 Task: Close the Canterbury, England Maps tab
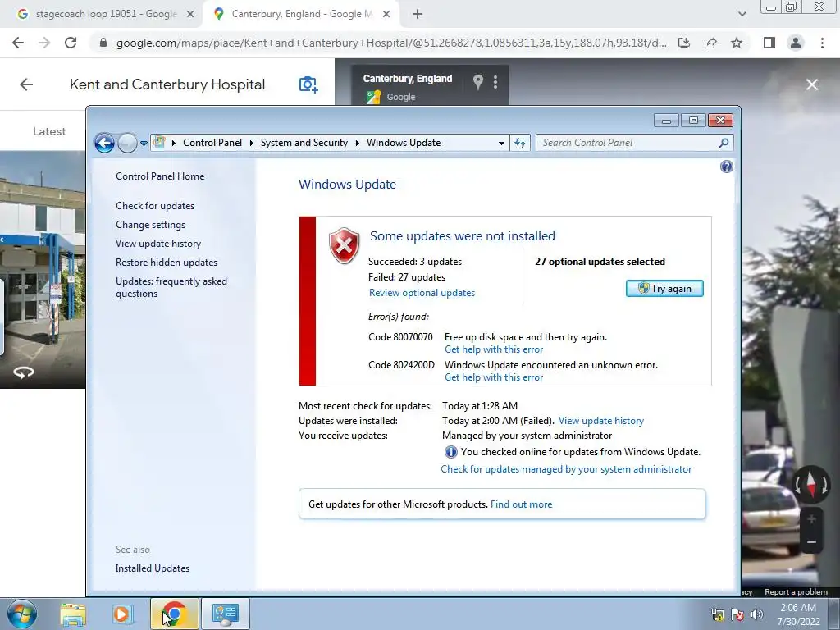[386, 15]
